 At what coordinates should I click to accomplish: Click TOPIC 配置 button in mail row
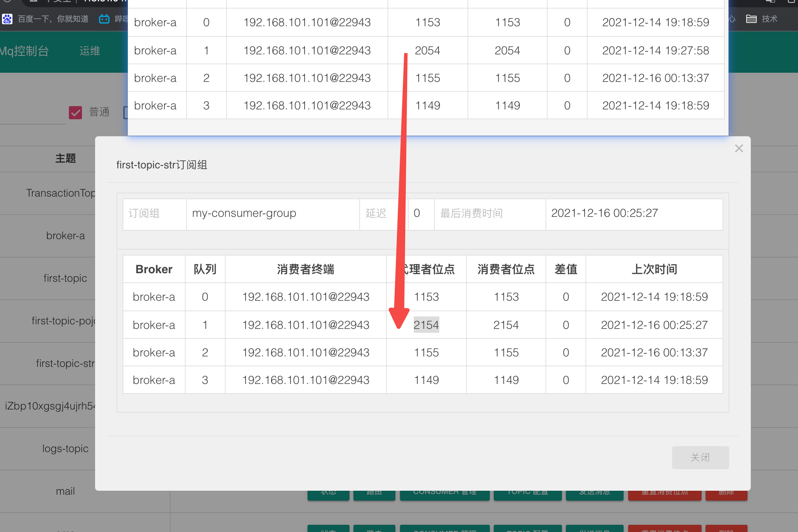528,495
